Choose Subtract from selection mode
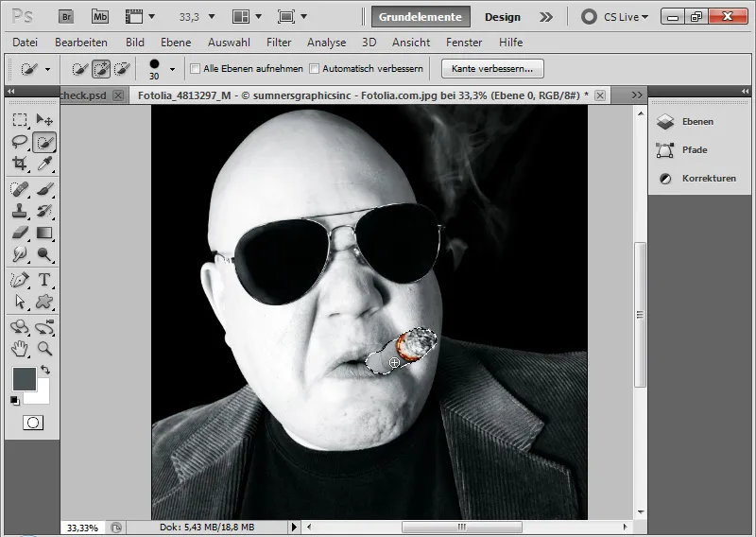 tap(122, 69)
